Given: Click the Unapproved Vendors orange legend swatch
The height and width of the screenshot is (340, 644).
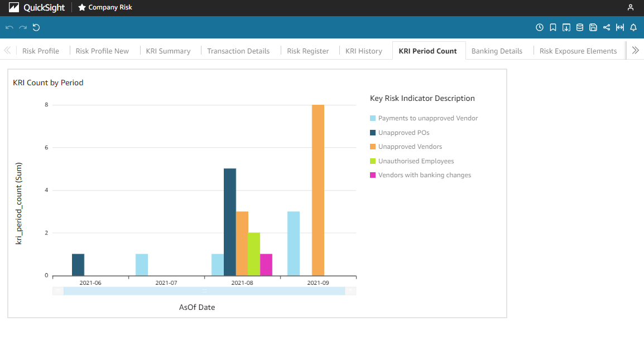Looking at the screenshot, I should click(373, 147).
